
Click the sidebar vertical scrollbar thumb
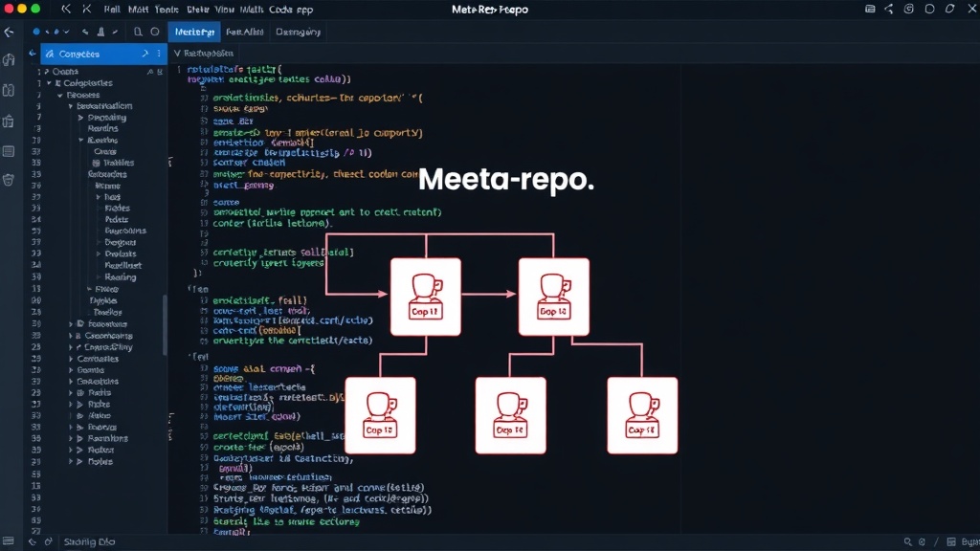pos(165,325)
